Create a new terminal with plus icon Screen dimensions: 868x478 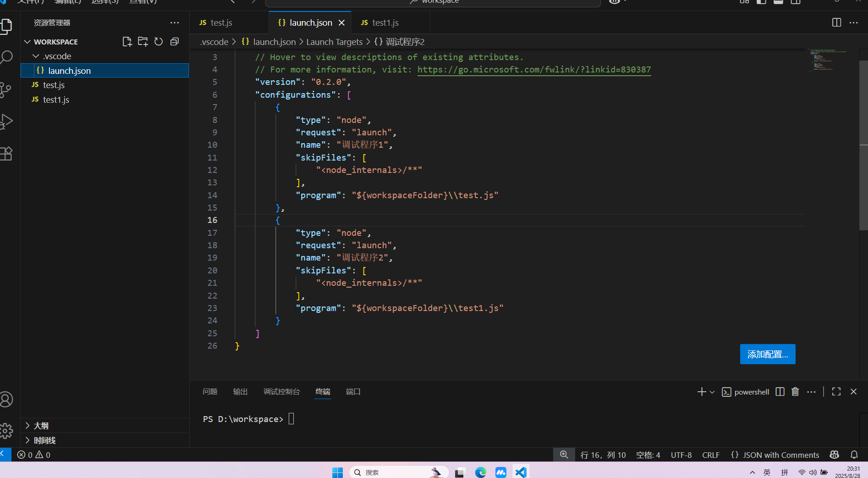[702, 392]
